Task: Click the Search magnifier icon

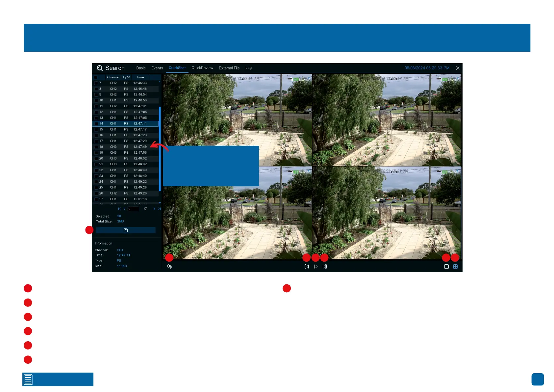Action: [x=100, y=68]
